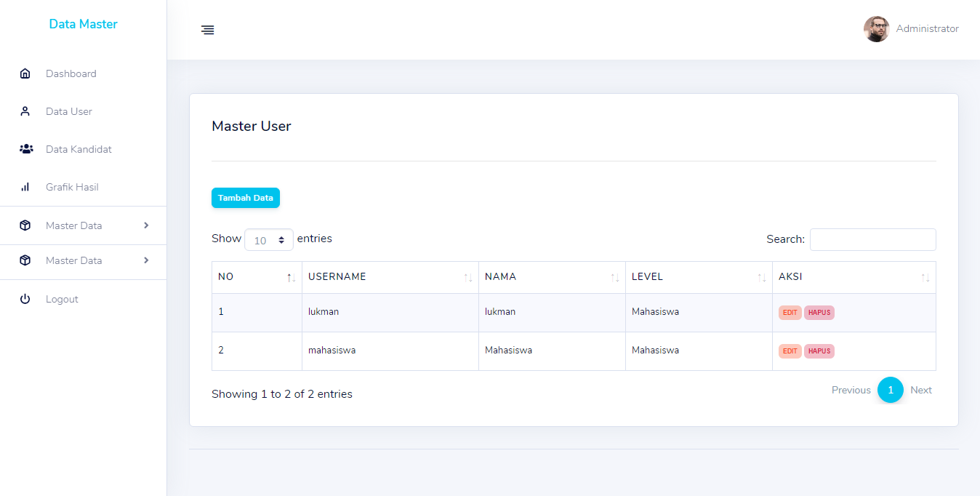Viewport: 980px width, 496px height.
Task: Open the Show entries dropdown
Action: pos(269,239)
